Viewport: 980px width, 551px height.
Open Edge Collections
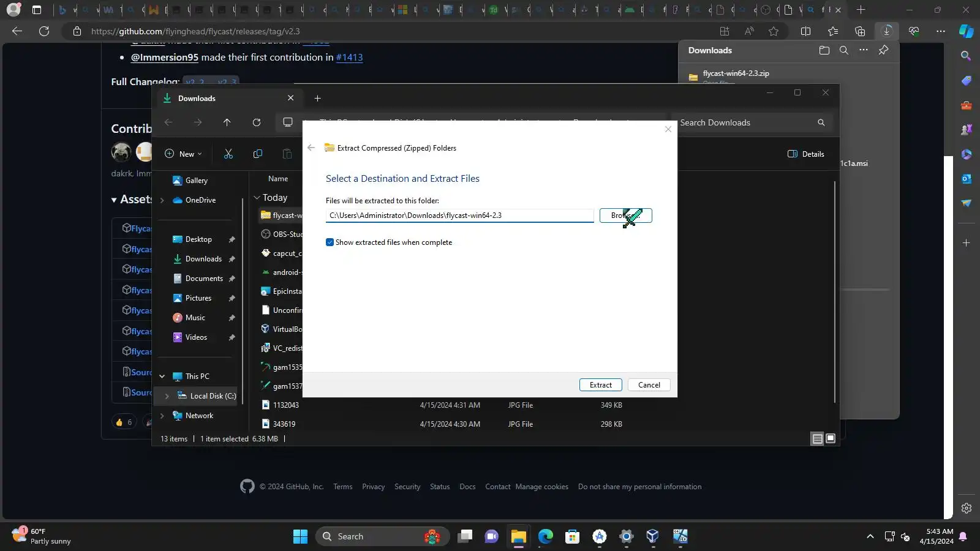(x=860, y=31)
